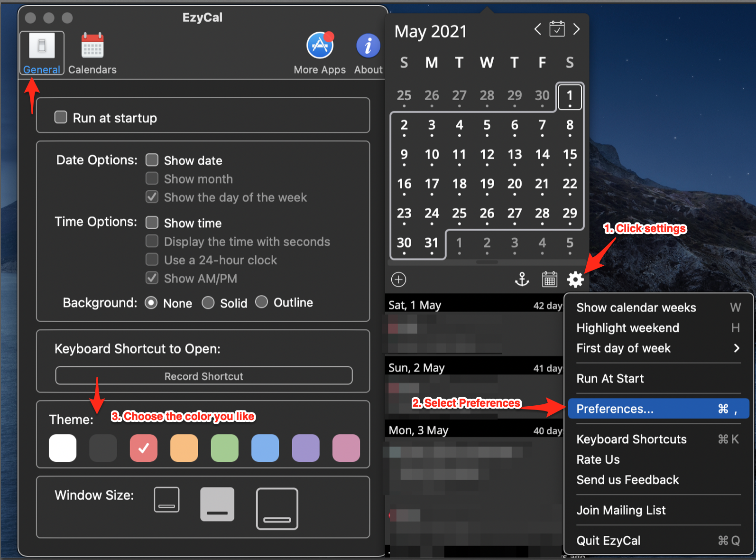Select Show calendar weeks menu item

[658, 308]
